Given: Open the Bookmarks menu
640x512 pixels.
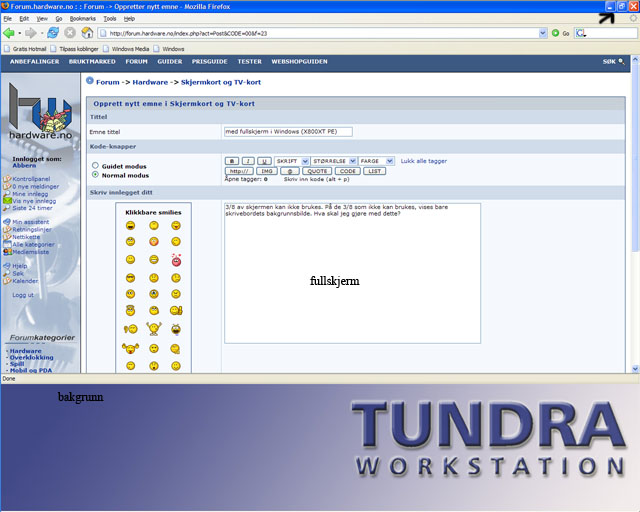Looking at the screenshot, I should tap(82, 19).
